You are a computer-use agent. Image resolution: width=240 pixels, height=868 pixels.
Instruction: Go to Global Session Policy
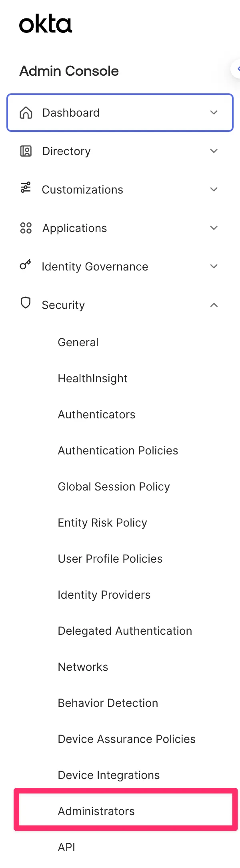click(114, 486)
